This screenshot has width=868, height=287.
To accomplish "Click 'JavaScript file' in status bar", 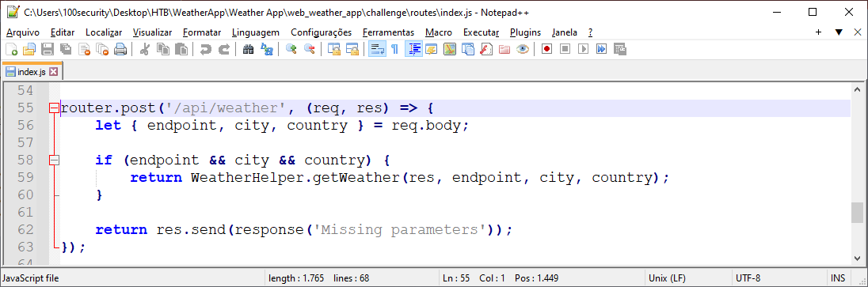I will tap(31, 278).
